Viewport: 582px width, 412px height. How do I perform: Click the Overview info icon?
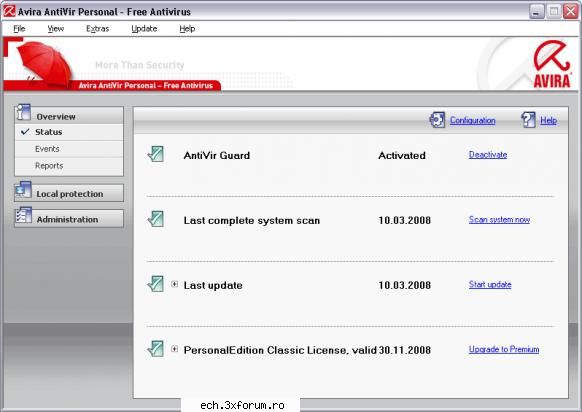(23, 112)
